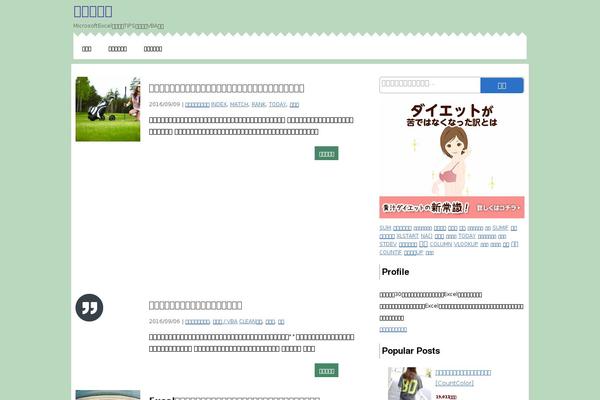Click the green read-more button of 2014/09/09 post
This screenshot has height=400, width=600.
[x=326, y=153]
